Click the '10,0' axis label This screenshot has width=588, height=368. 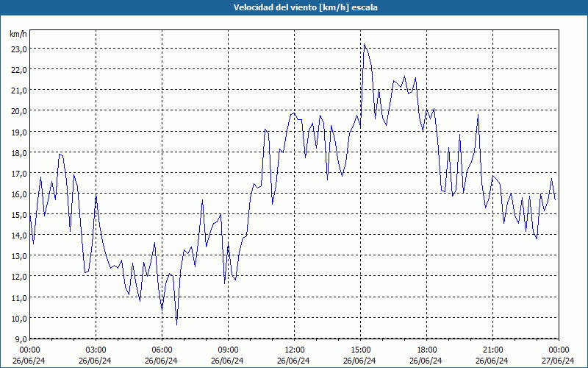pos(19,319)
